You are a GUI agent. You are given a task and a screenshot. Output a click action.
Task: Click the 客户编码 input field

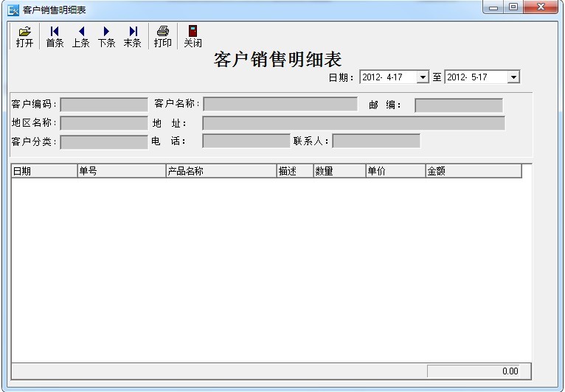pyautogui.click(x=104, y=105)
